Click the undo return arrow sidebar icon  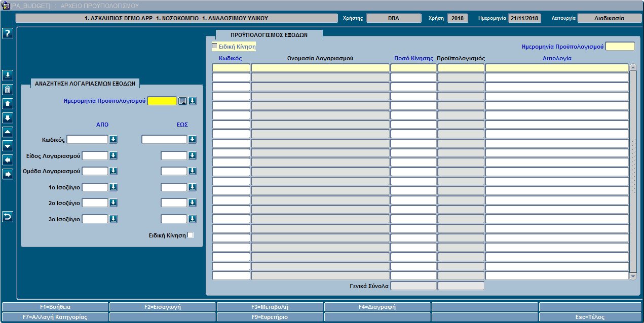[8, 217]
